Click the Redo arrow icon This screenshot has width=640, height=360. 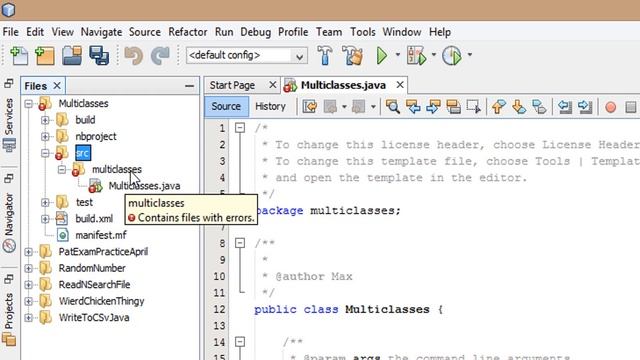[160, 56]
